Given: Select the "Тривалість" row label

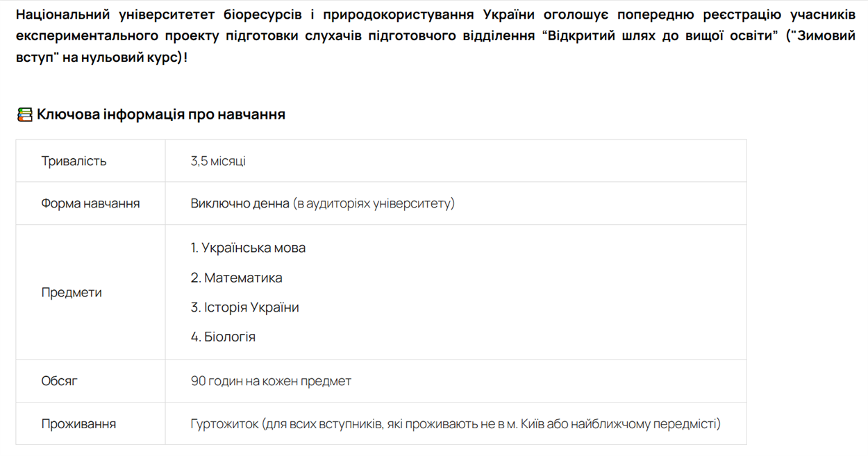Looking at the screenshot, I should [x=74, y=161].
